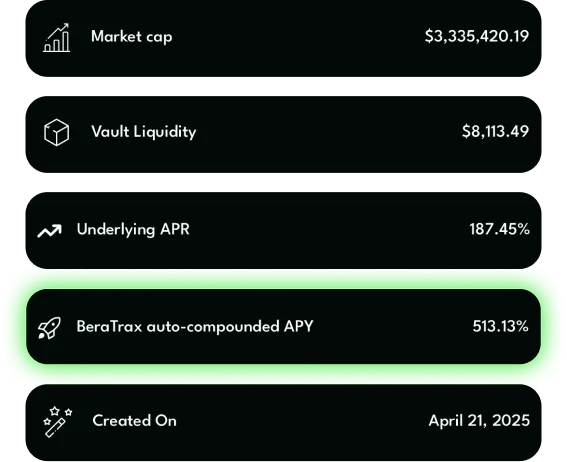The width and height of the screenshot is (567, 462).
Task: Open the highlighted green-glow APY card
Action: (284, 326)
